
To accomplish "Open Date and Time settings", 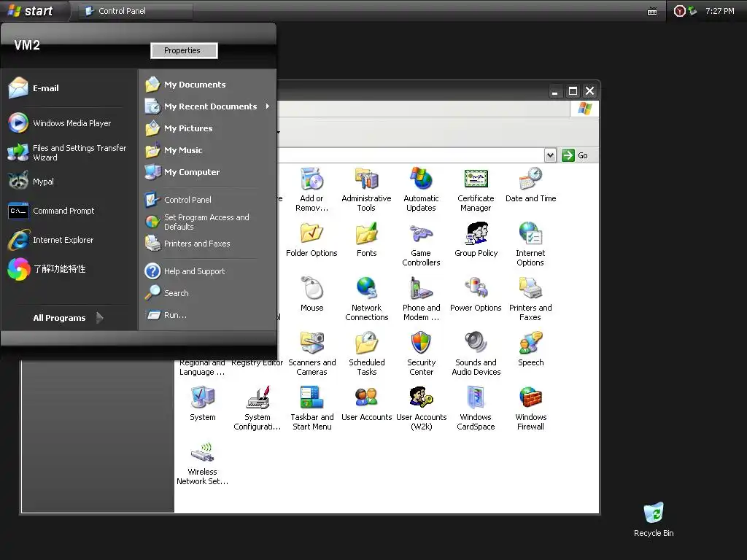I will (x=530, y=184).
